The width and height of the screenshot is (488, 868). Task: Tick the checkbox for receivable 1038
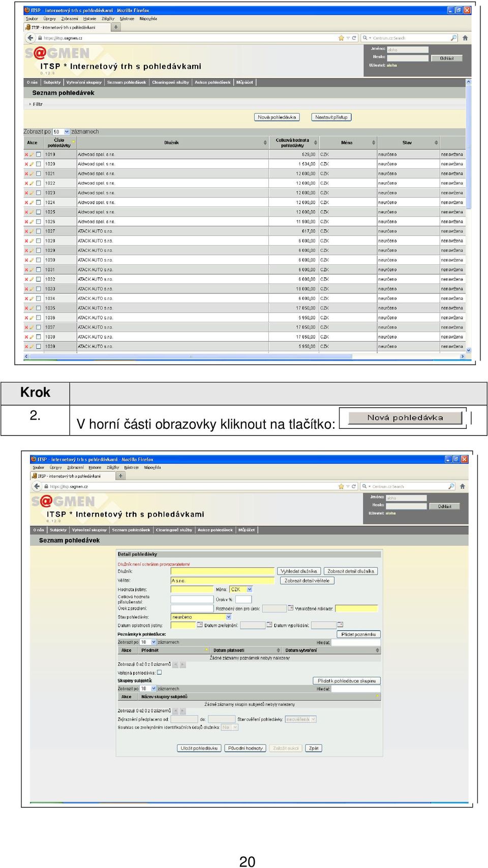click(x=39, y=337)
